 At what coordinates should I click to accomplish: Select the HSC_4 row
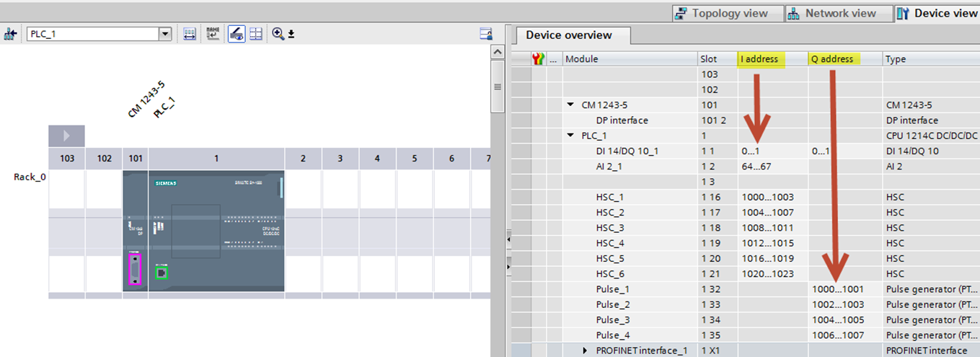click(x=746, y=243)
